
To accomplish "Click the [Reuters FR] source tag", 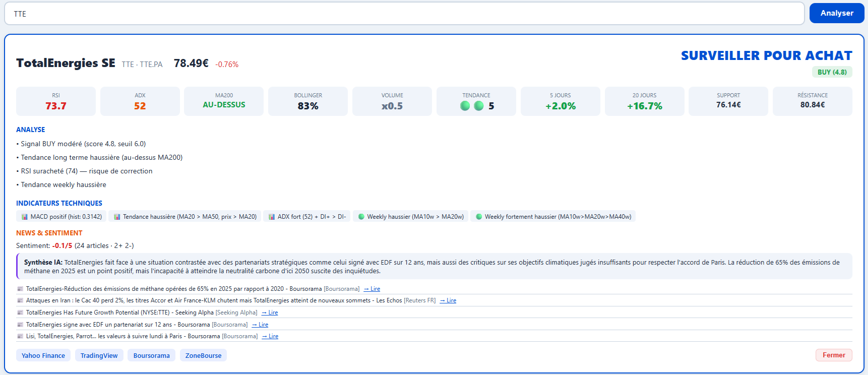I will pos(420,300).
